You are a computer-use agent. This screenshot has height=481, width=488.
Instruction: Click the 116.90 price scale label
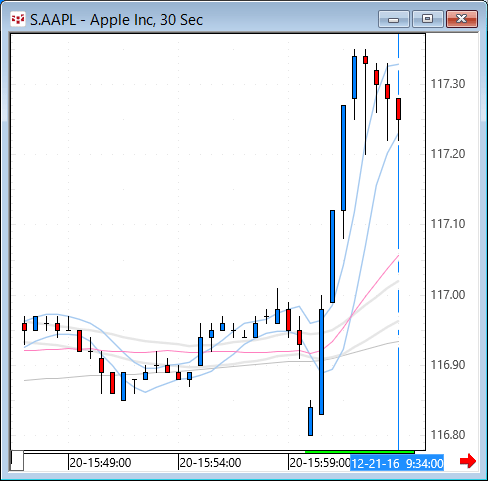pos(448,365)
